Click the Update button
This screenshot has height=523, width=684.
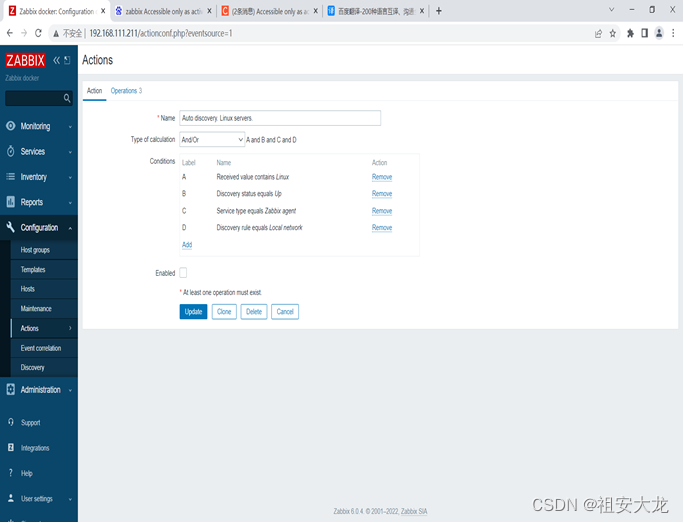tap(193, 311)
